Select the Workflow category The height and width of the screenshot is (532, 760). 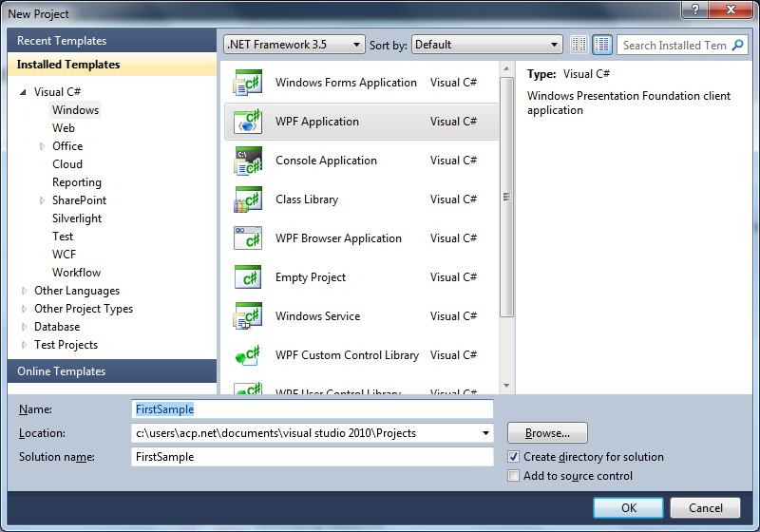pyautogui.click(x=76, y=273)
